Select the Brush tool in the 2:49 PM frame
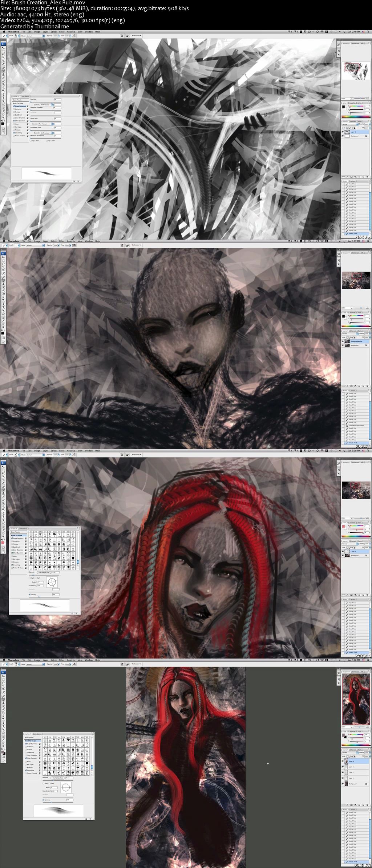Image resolution: width=372 pixels, height=868 pixels. click(x=3, y=71)
